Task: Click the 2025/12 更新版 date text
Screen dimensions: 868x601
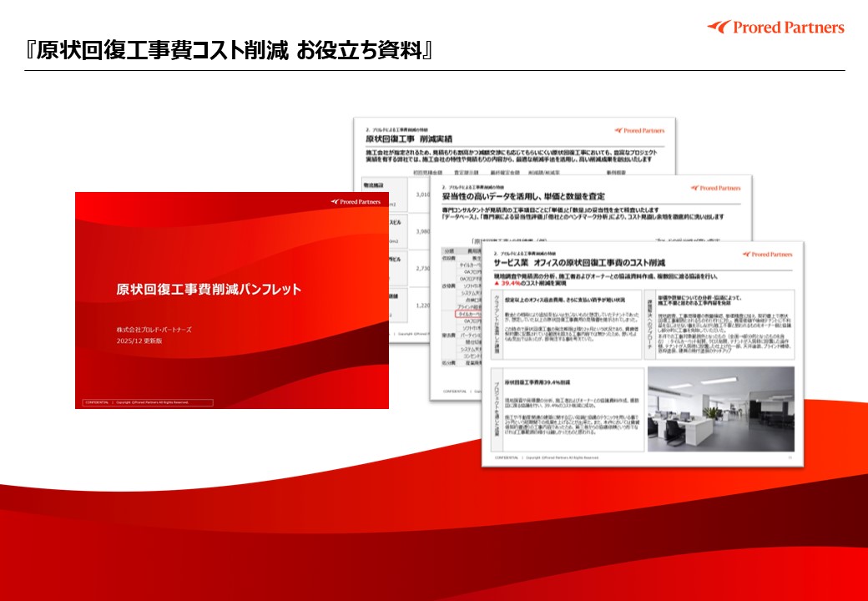Action: click(x=140, y=341)
